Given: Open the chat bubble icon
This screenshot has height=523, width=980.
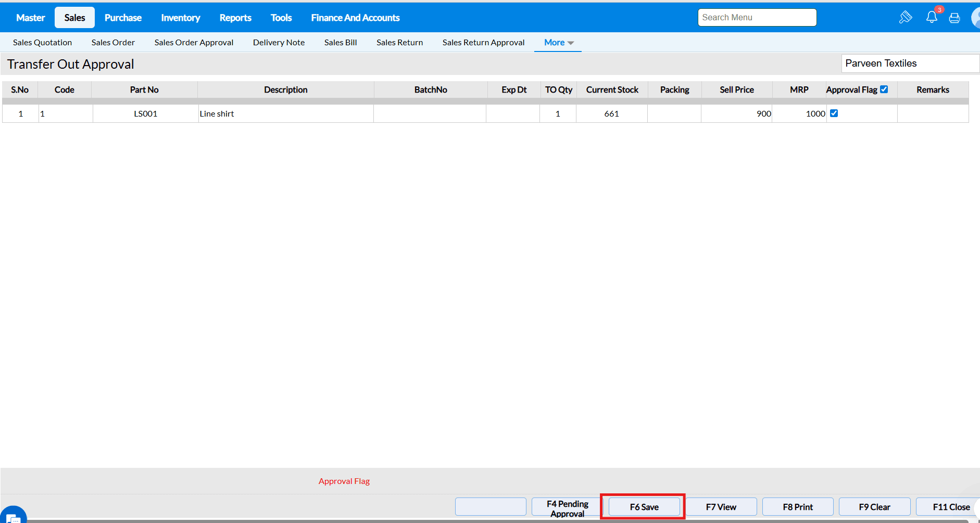Looking at the screenshot, I should coord(13,515).
